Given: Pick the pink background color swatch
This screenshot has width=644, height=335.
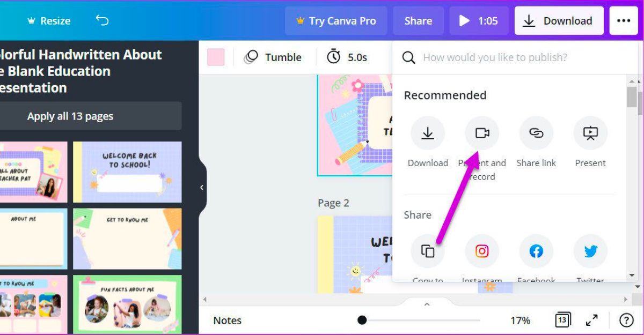Looking at the screenshot, I should [216, 57].
